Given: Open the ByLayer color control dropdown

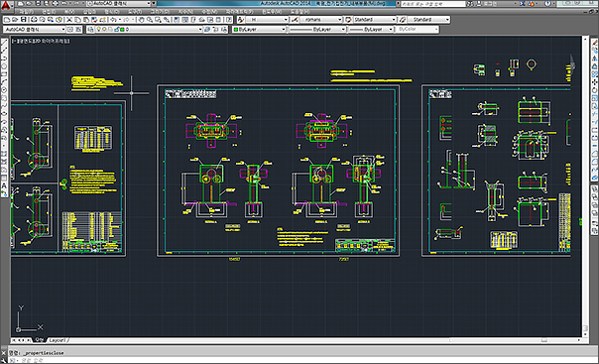Looking at the screenshot, I should point(259,30).
